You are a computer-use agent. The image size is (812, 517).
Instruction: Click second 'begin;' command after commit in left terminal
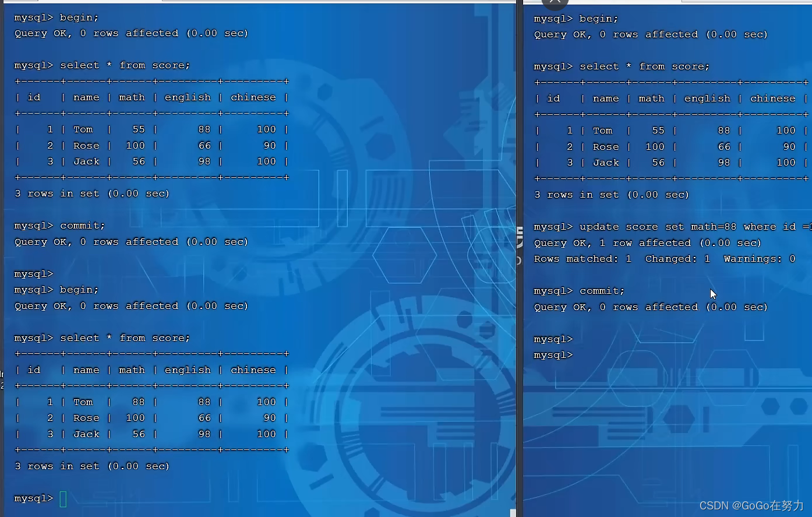79,290
